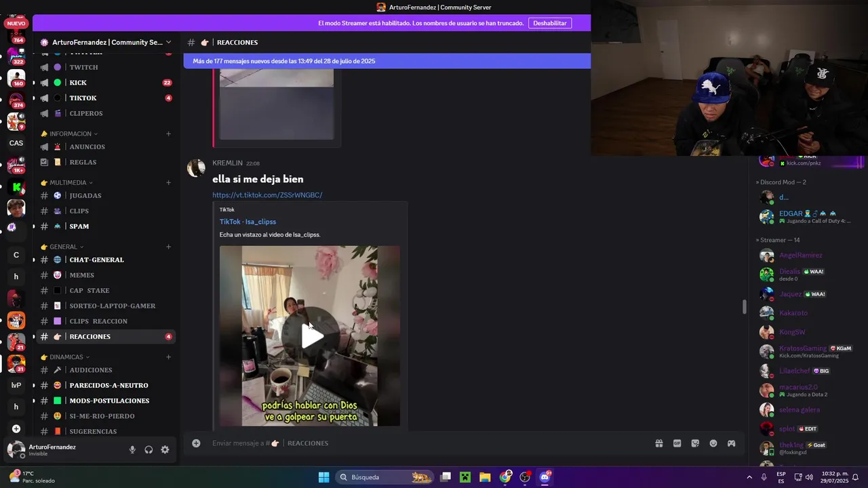The image size is (868, 488).
Task: Open the SI-ME-RIO-PIERDO channel
Action: coord(106,416)
